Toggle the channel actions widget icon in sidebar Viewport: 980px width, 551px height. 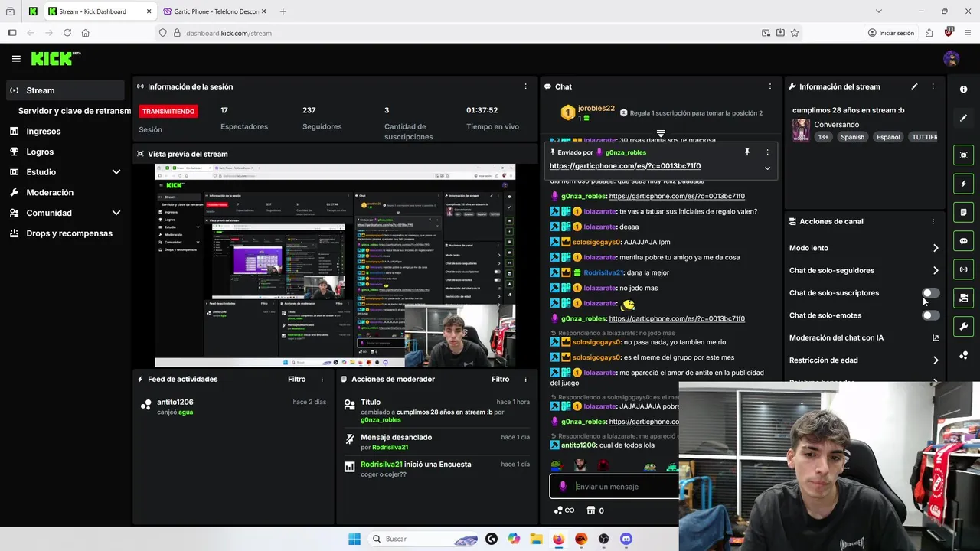(x=963, y=298)
